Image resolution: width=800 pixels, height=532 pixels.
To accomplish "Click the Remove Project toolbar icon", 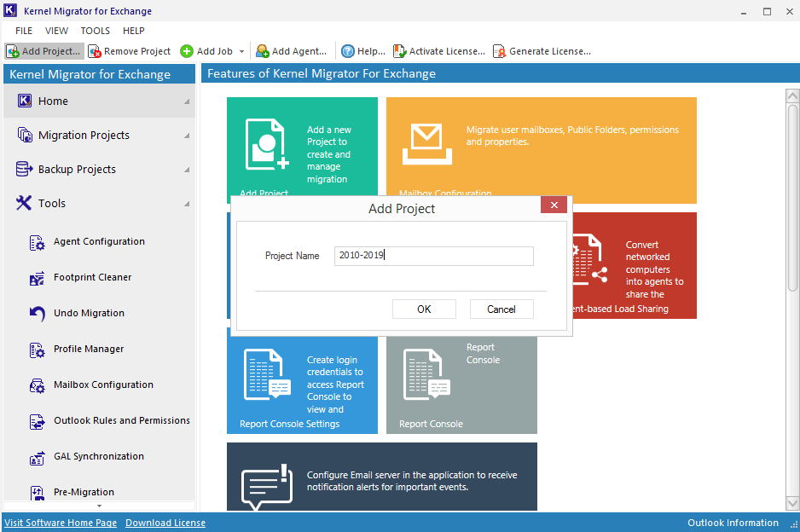I will click(x=95, y=51).
